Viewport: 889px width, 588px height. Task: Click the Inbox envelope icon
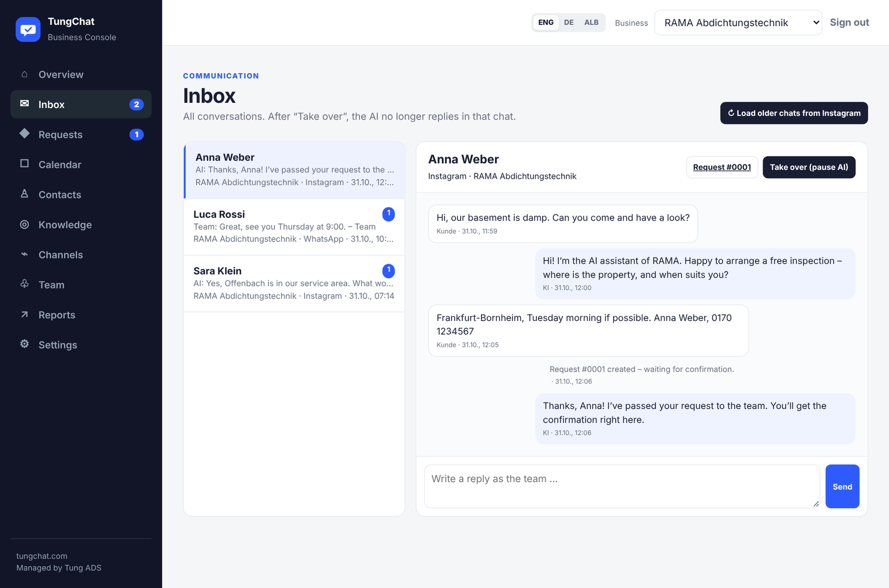[24, 103]
